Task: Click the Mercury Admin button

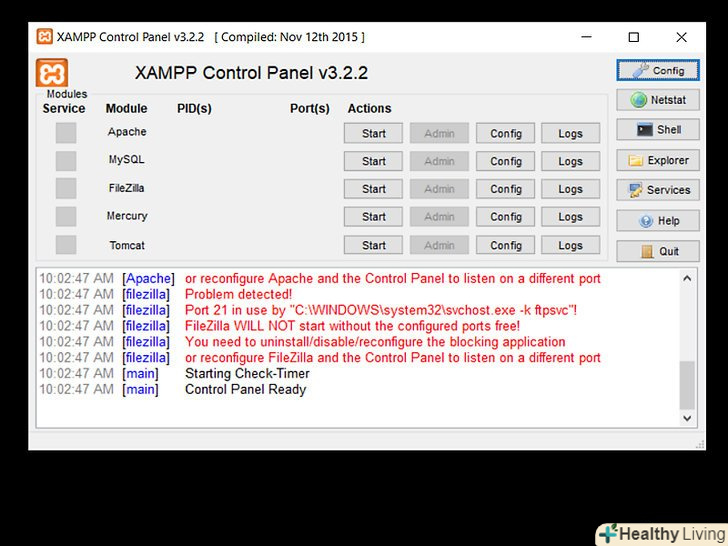Action: coord(439,217)
